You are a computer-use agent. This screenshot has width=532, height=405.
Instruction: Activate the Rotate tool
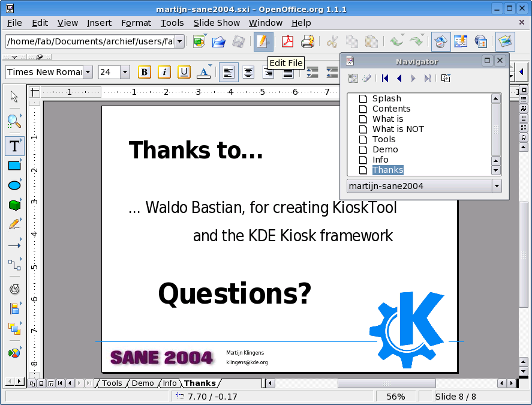(x=14, y=289)
